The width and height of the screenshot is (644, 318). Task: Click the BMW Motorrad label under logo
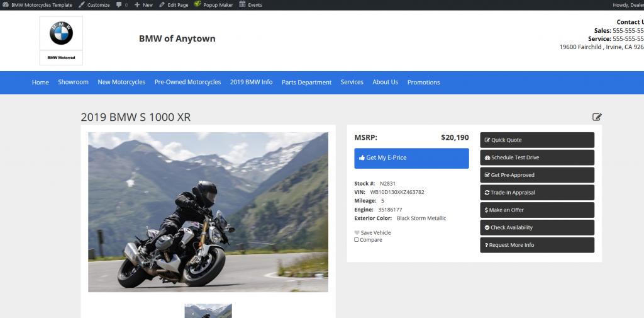61,57
